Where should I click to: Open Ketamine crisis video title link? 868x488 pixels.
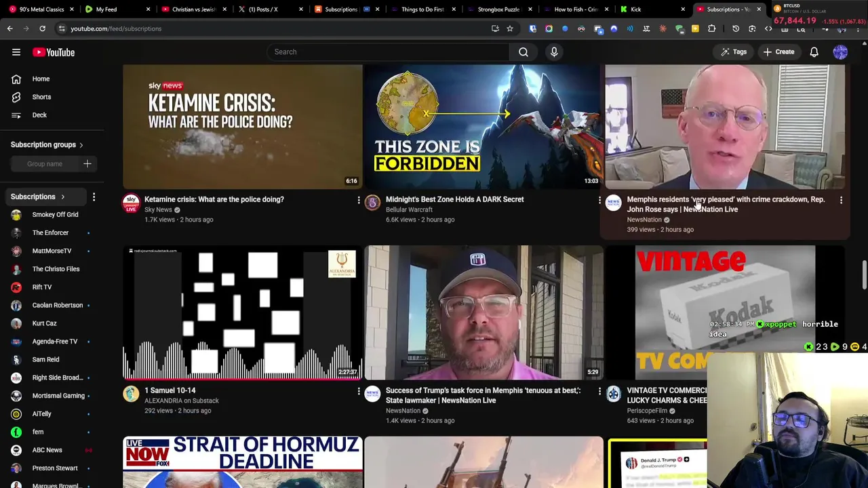214,199
